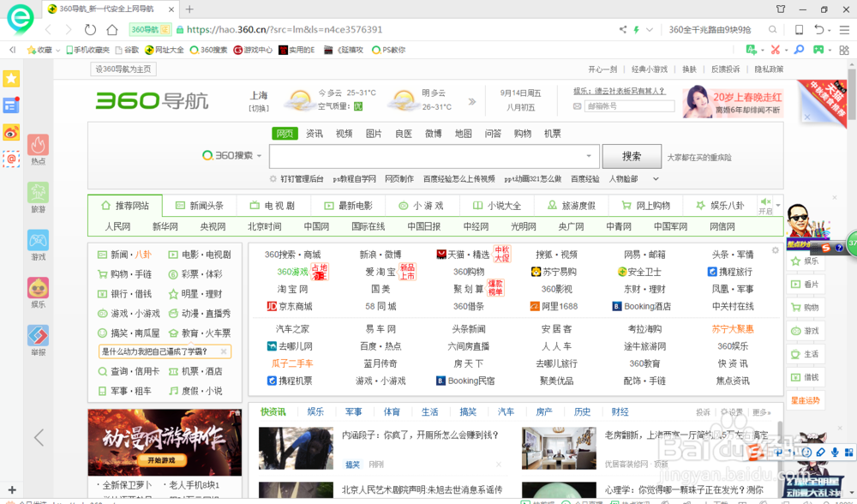857x504 pixels.
Task: Reload the page with refresh icon
Action: tap(90, 29)
